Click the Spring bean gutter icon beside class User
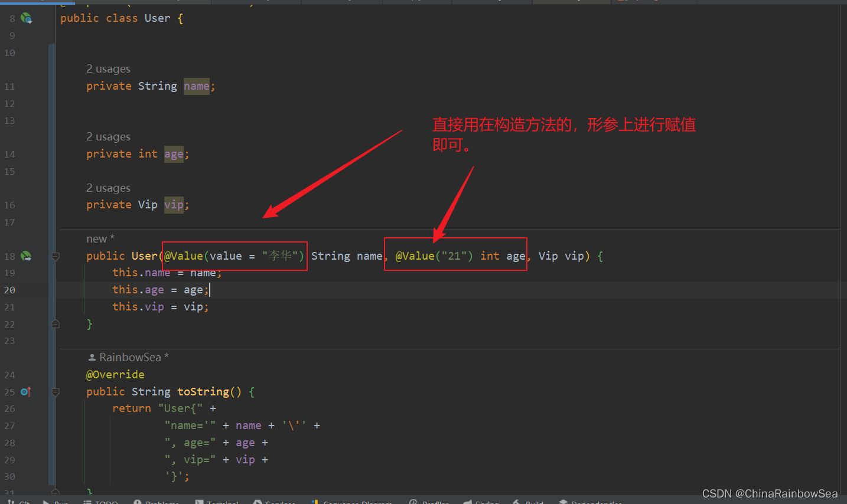The width and height of the screenshot is (847, 504). tap(26, 18)
